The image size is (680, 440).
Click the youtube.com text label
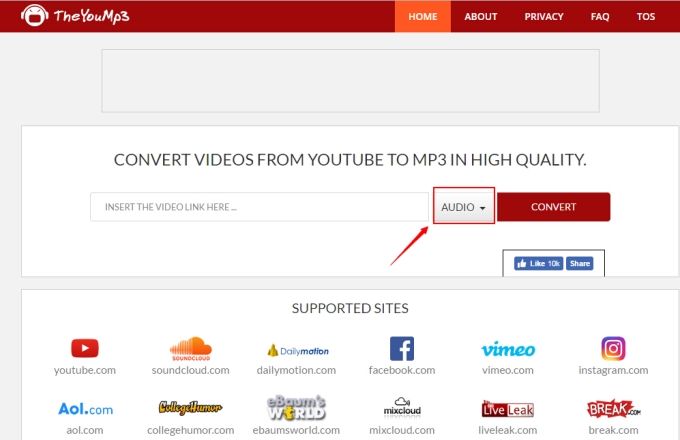point(85,370)
